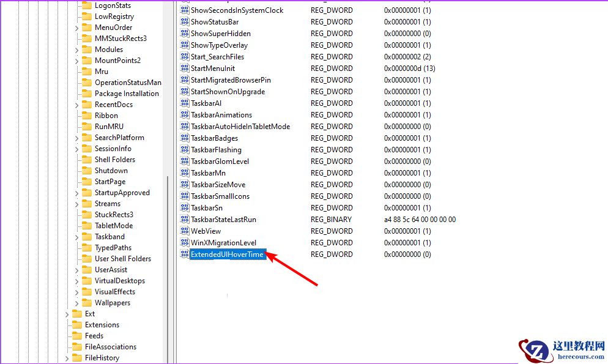Screen dimensions: 608x364
Task: Select the TypedPaths key
Action: click(113, 248)
